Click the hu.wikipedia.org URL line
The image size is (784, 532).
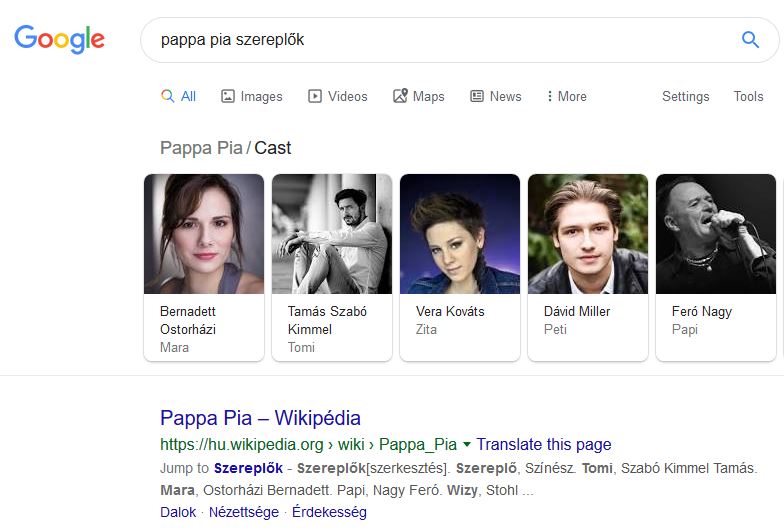pyautogui.click(x=308, y=444)
